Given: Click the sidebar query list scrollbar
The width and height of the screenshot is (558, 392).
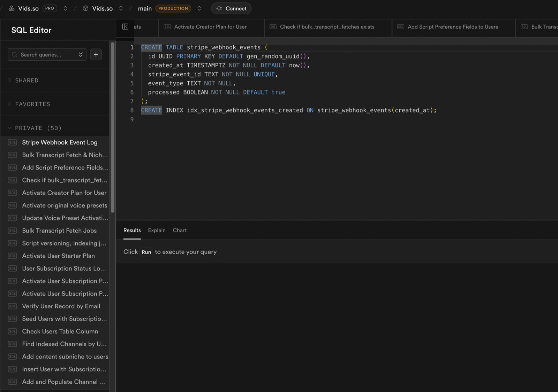Looking at the screenshot, I should [112, 127].
